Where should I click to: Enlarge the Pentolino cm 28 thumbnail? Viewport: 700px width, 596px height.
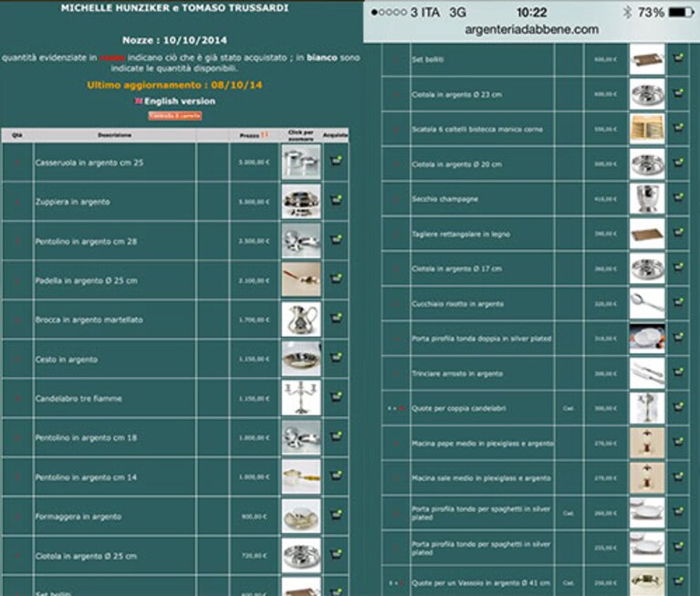click(x=301, y=241)
